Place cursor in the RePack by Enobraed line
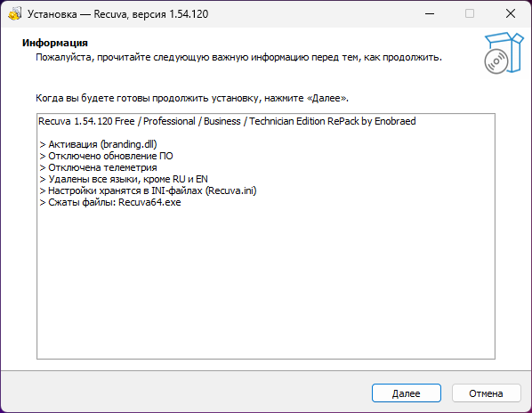The image size is (532, 413). click(x=227, y=121)
